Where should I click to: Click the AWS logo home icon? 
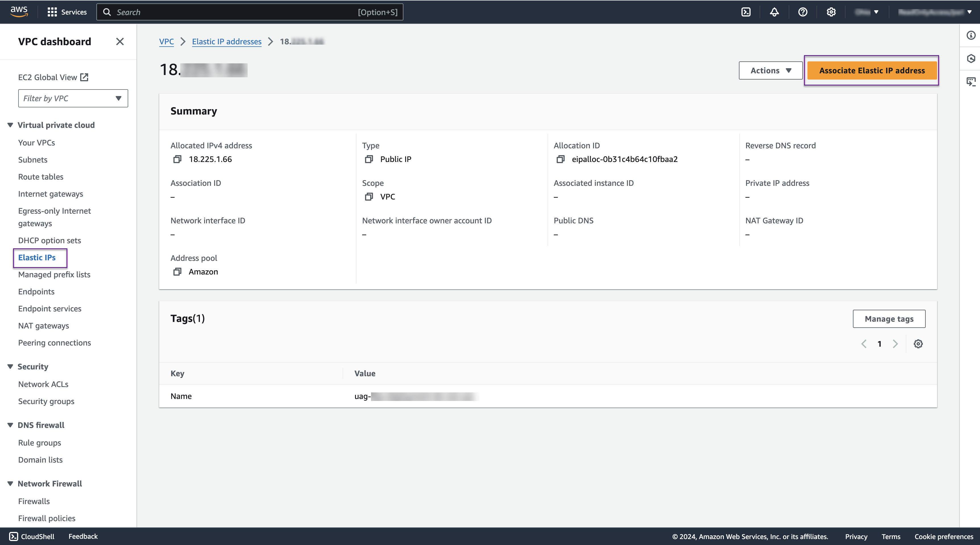click(19, 11)
